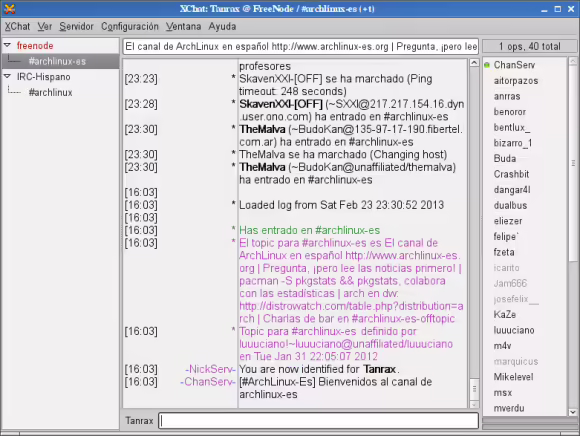Screen dimensions: 580x436
Task: Click the user list scrollbar thumb
Action: coord(573,163)
